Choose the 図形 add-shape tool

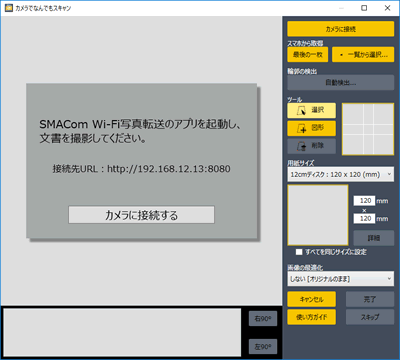tap(311, 128)
